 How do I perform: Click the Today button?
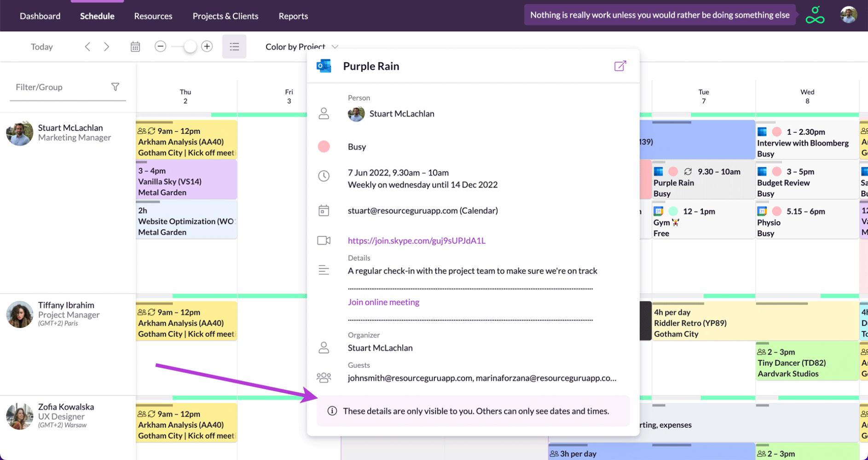(41, 46)
